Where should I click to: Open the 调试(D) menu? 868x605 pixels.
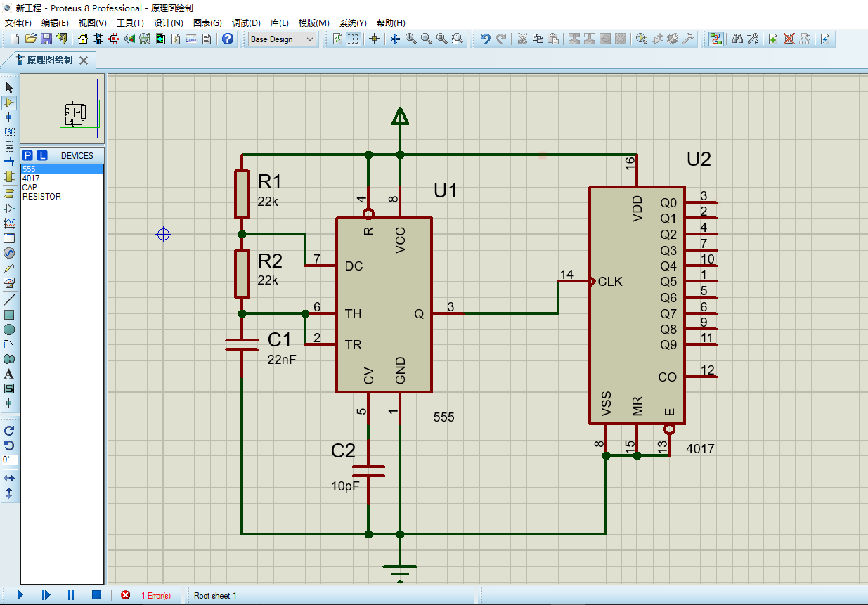coord(246,22)
